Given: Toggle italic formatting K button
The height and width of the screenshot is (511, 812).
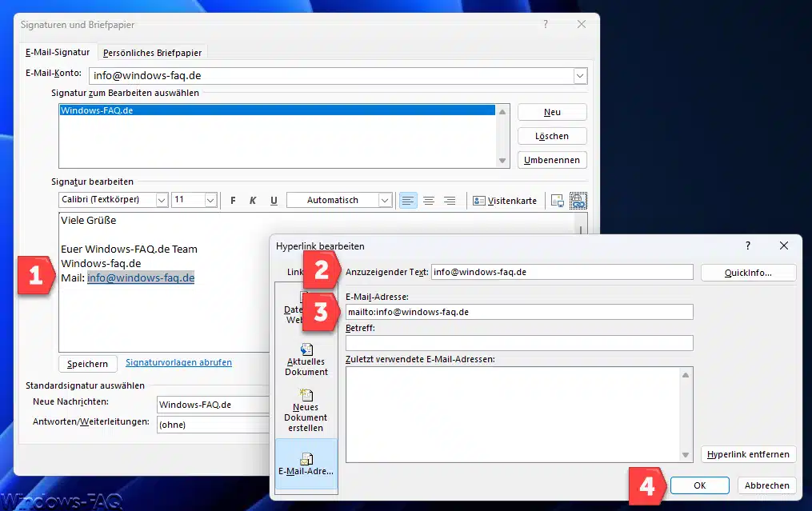Looking at the screenshot, I should pyautogui.click(x=253, y=201).
